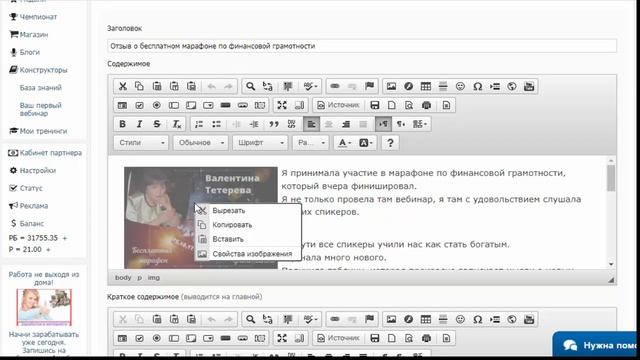Screen dimensions: 640x360
Task: Toggle align right in Содержимое editor
Action: (x=346, y=124)
